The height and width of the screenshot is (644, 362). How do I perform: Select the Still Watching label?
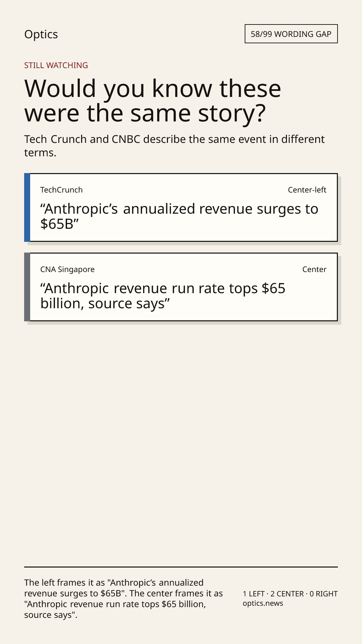click(56, 65)
